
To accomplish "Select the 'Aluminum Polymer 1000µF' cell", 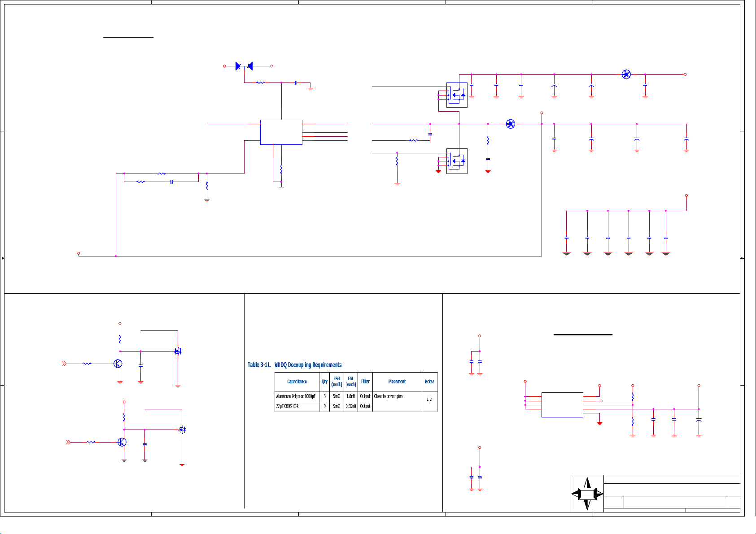I will 297,396.
